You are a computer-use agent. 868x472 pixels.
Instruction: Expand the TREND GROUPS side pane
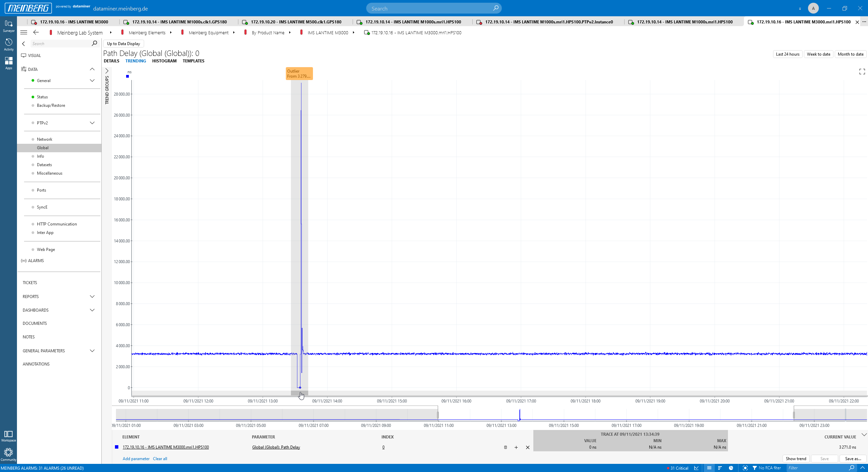[x=107, y=71]
